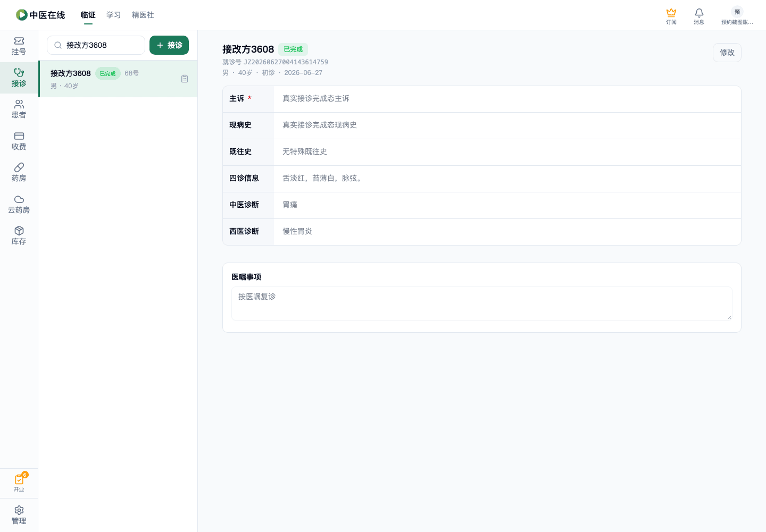
Task: Switch to the 临证 tab
Action: point(88,15)
